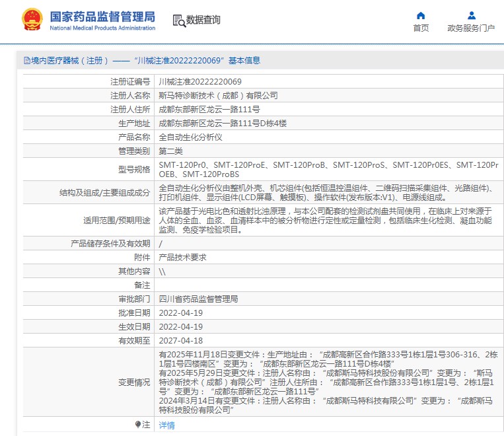Click the NMPA national emblem logo

31,20
